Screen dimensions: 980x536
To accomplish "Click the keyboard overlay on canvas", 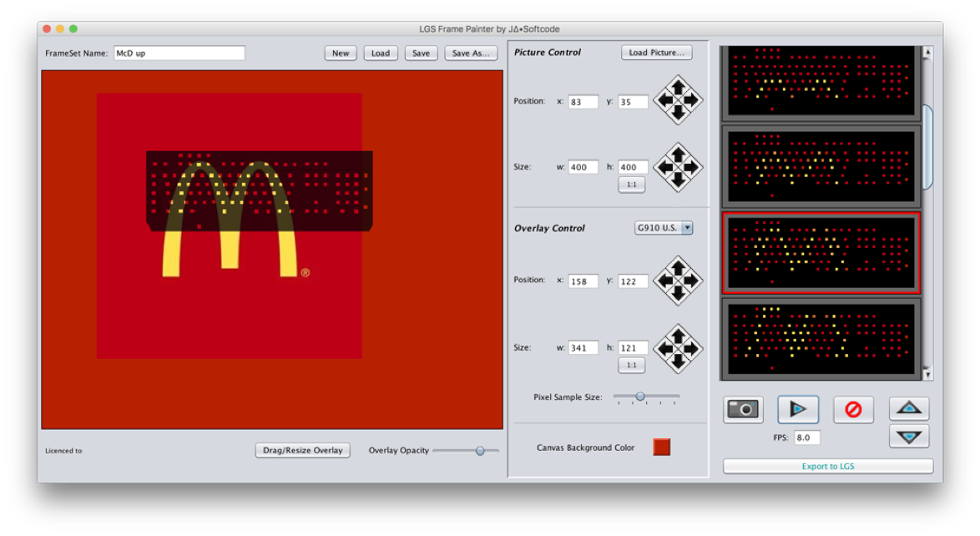I will 260,190.
